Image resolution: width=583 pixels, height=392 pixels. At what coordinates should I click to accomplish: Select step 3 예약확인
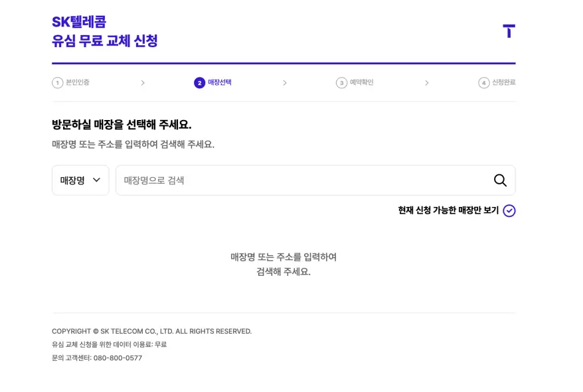point(355,82)
